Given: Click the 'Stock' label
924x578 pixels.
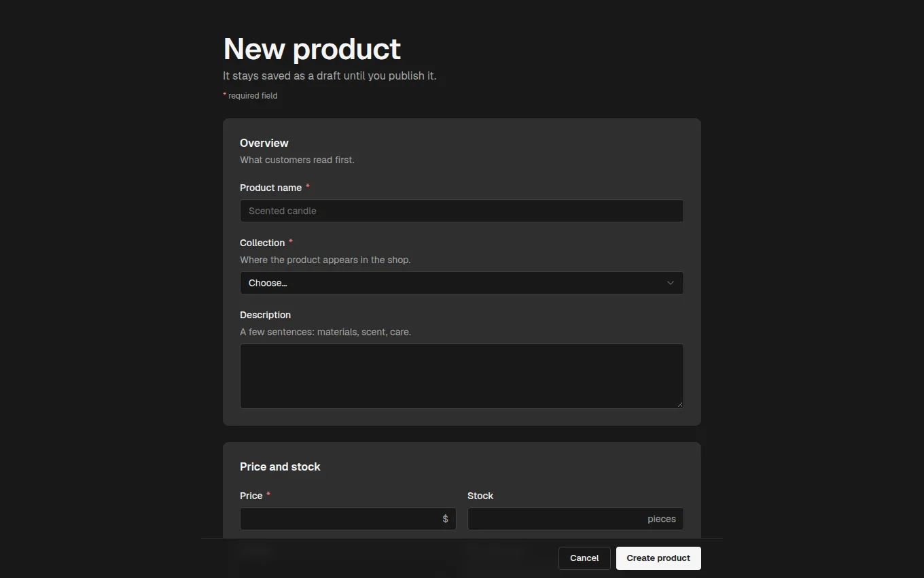Looking at the screenshot, I should click(480, 496).
